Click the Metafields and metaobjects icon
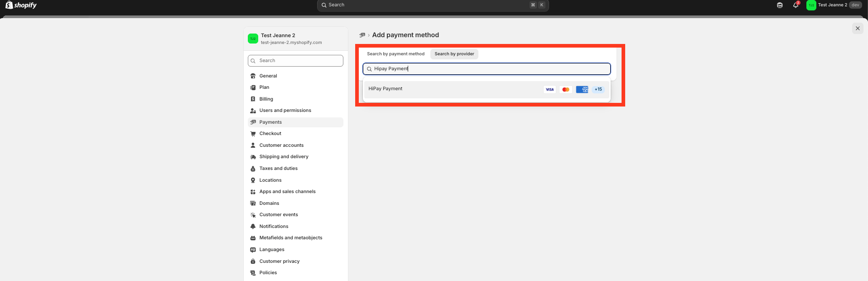 coord(253,238)
